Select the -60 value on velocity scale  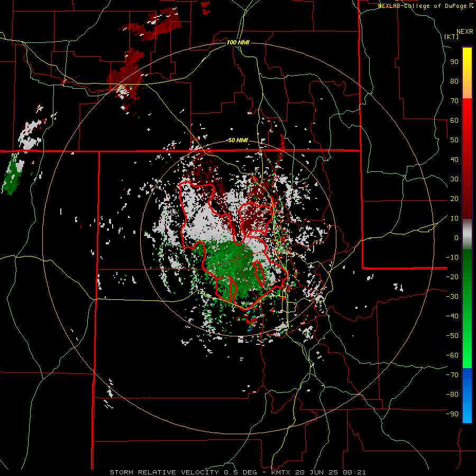[x=452, y=355]
